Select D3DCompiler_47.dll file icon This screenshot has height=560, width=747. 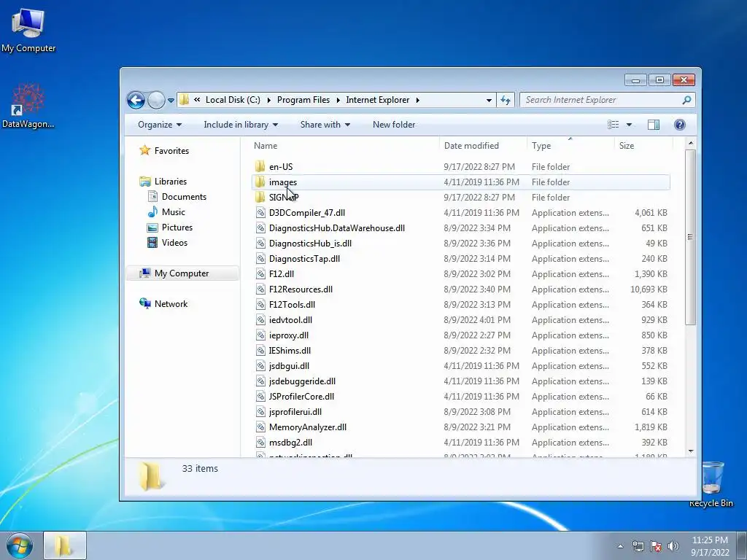[260, 213]
